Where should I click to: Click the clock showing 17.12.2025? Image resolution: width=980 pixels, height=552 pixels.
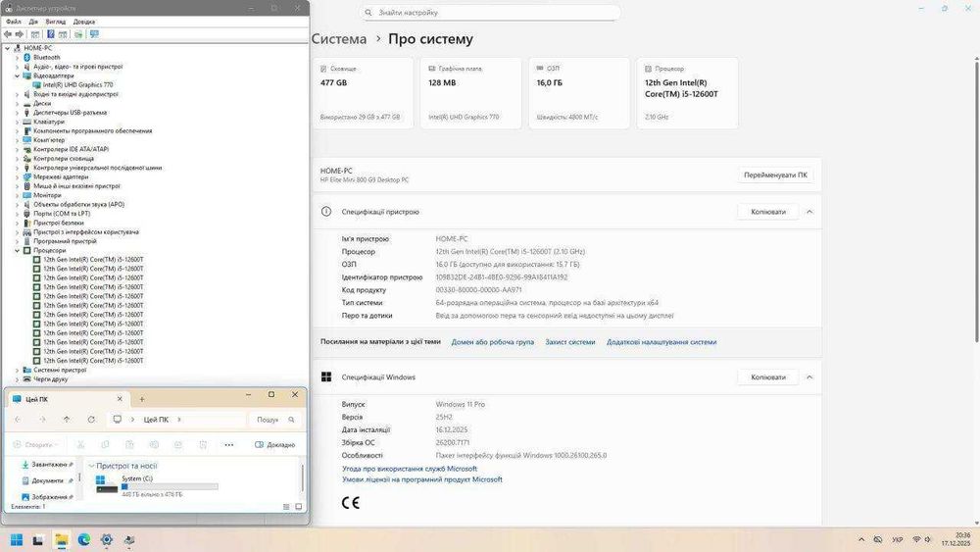coord(956,539)
